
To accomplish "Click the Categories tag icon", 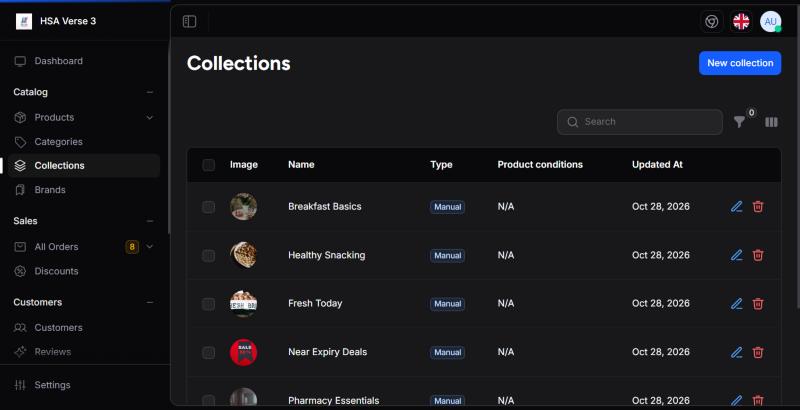I will (20, 142).
